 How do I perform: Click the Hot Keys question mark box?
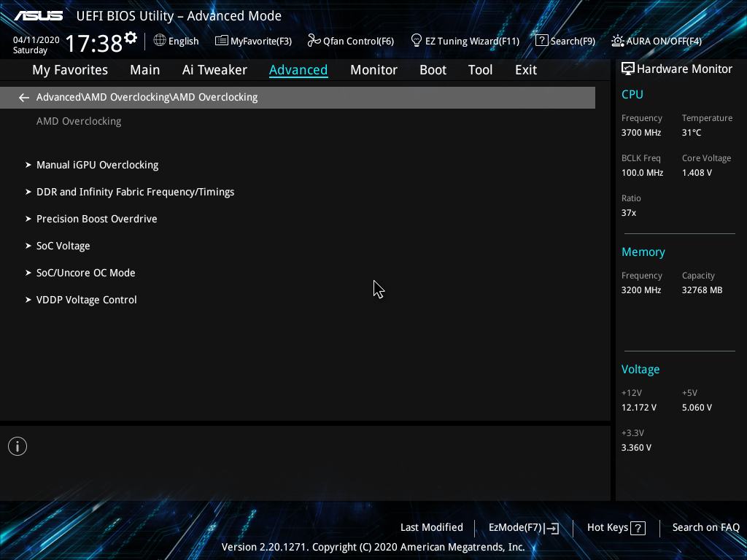(638, 528)
